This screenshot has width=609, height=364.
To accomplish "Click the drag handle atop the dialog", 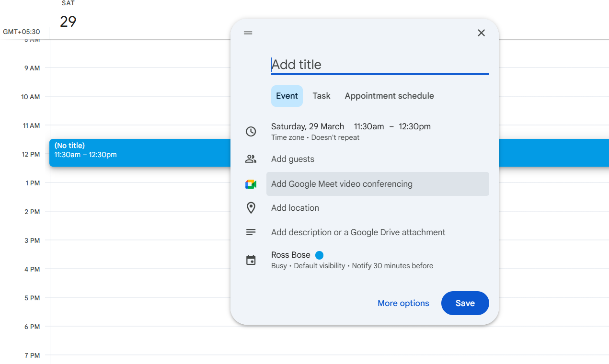I will [248, 33].
